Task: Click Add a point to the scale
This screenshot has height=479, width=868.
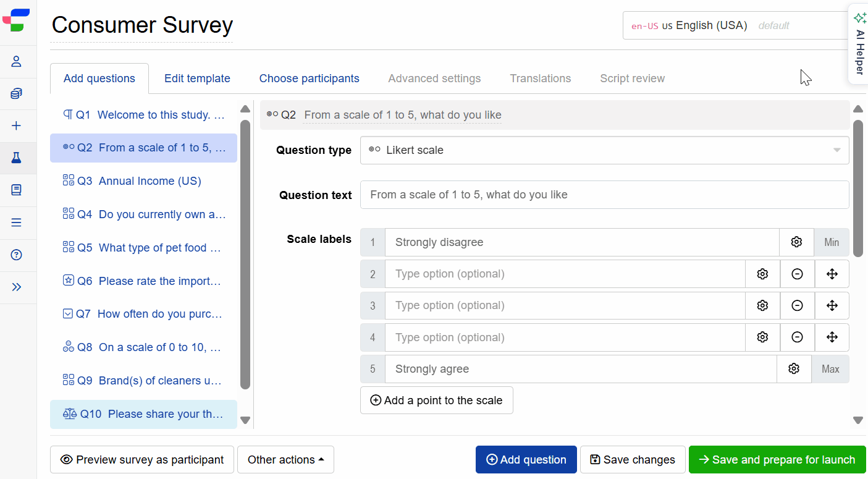Action: (436, 400)
